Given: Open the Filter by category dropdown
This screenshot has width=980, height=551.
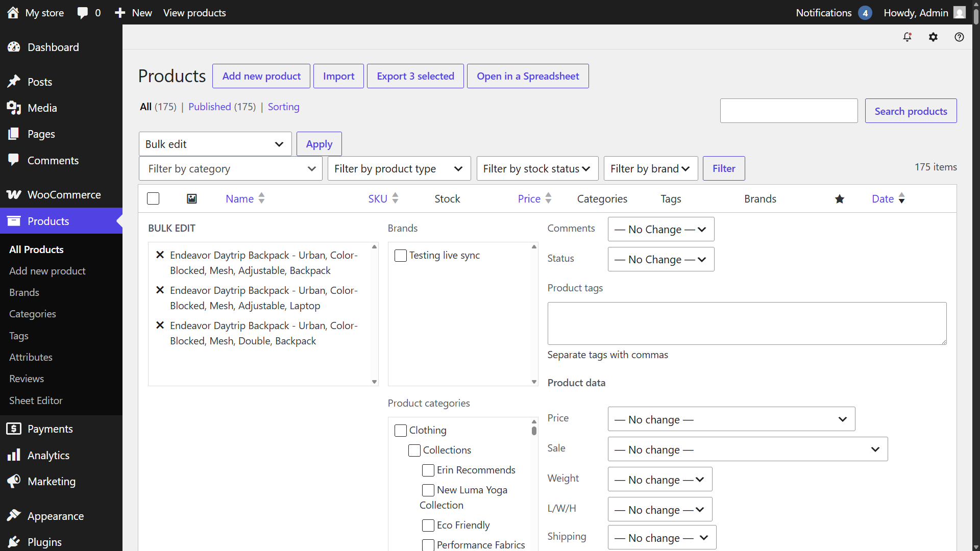Looking at the screenshot, I should (x=230, y=168).
